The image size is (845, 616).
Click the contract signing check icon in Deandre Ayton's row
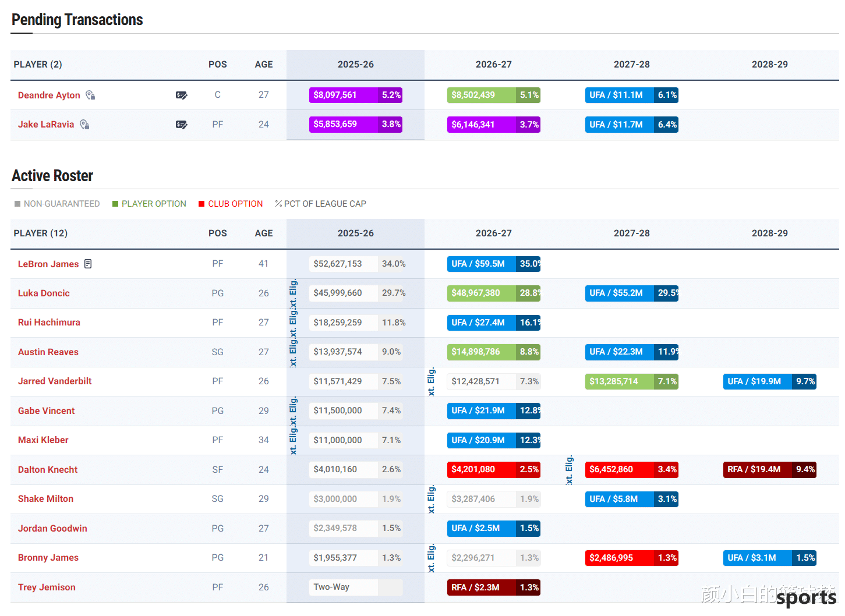182,95
